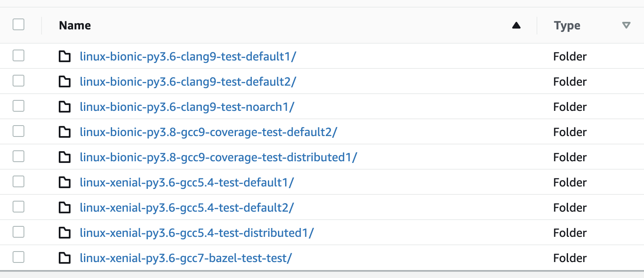Toggle Name column ascending sort arrow
644x278 pixels.
coord(516,26)
